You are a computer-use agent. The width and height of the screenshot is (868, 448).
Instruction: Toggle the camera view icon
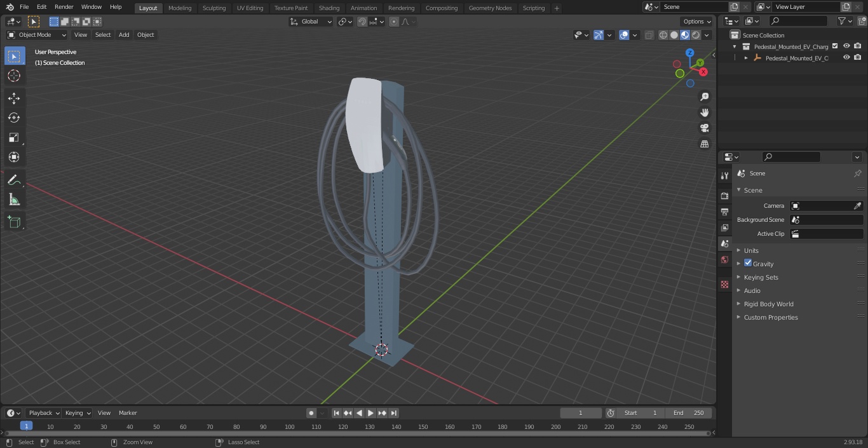(704, 128)
